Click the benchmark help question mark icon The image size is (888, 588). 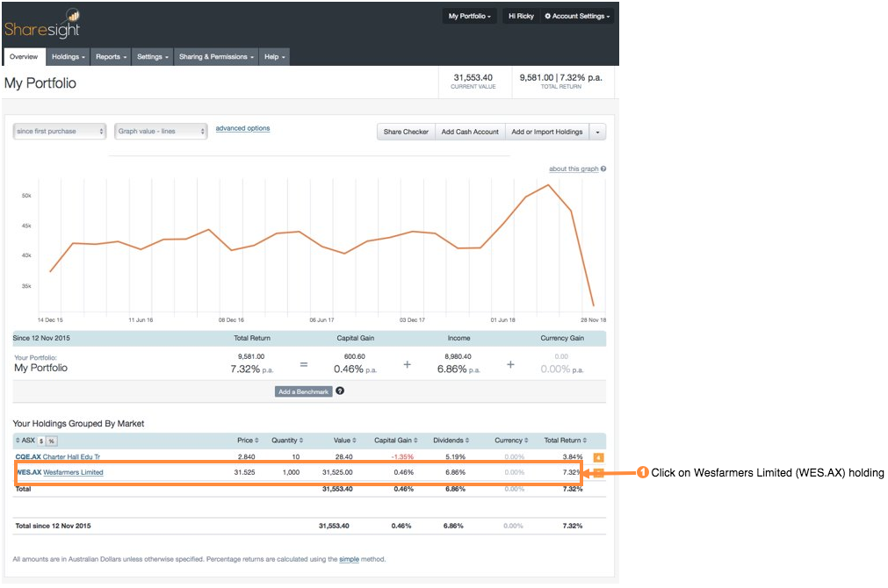340,391
